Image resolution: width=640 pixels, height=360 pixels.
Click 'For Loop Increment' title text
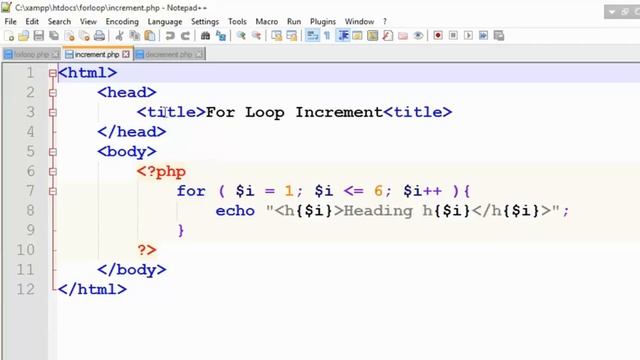pos(294,112)
